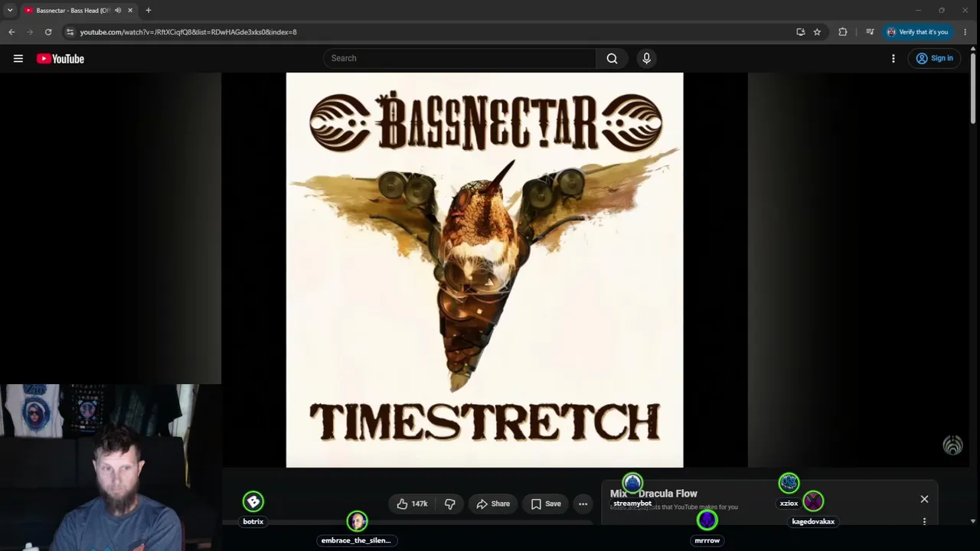Go to the YouTube home logo
This screenshot has width=980, height=551.
[x=60, y=59]
